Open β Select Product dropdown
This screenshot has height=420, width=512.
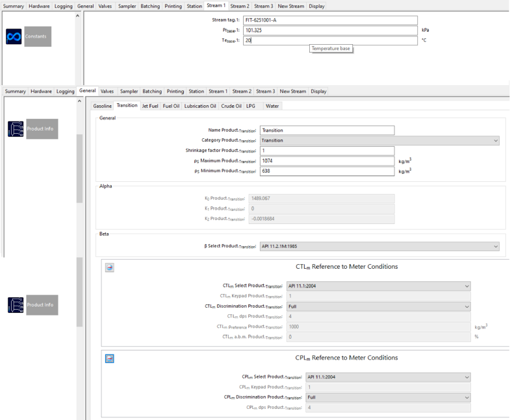(x=379, y=247)
